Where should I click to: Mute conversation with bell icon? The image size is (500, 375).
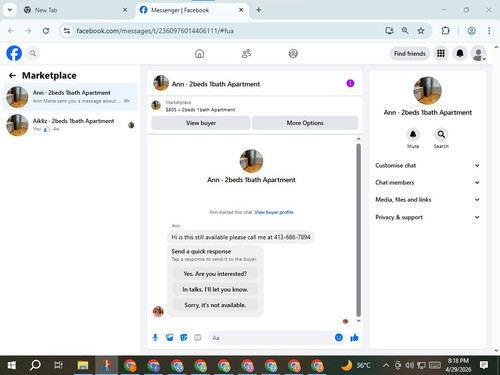pyautogui.click(x=413, y=134)
